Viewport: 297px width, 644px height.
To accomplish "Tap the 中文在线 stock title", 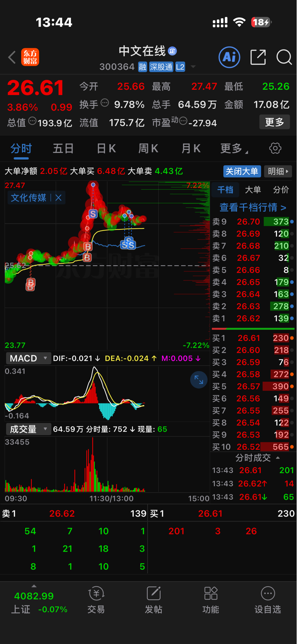I will pyautogui.click(x=142, y=51).
